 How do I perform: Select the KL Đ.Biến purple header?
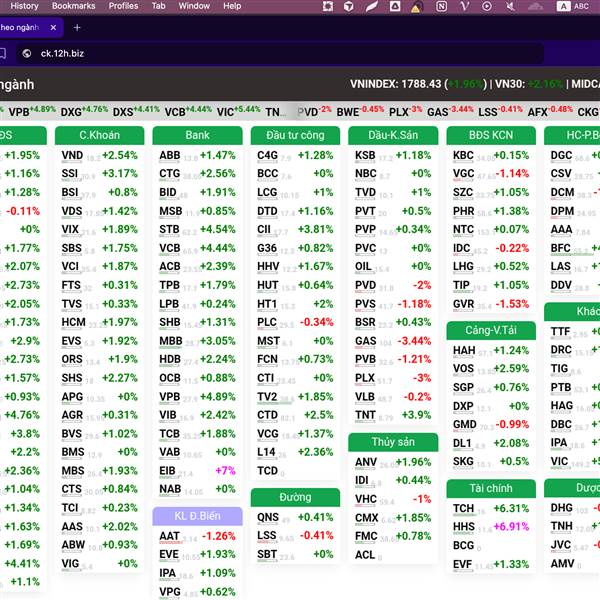point(197,516)
